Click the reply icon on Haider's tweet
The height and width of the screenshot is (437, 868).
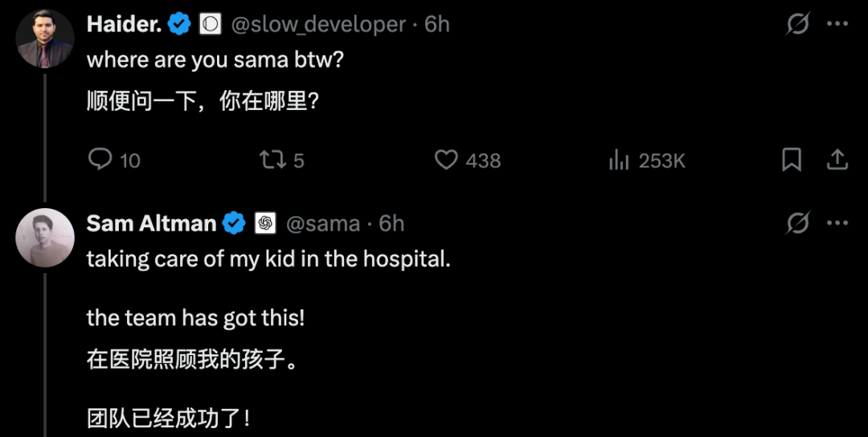point(100,160)
